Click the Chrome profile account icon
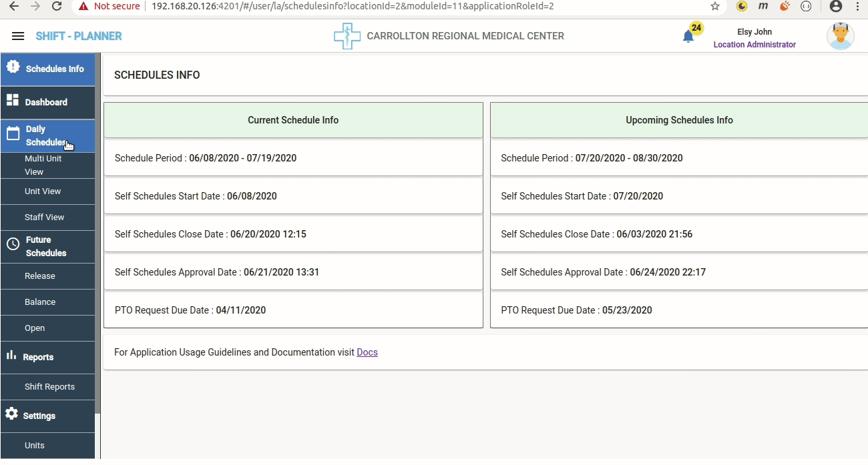The image size is (868, 465). (x=835, y=6)
